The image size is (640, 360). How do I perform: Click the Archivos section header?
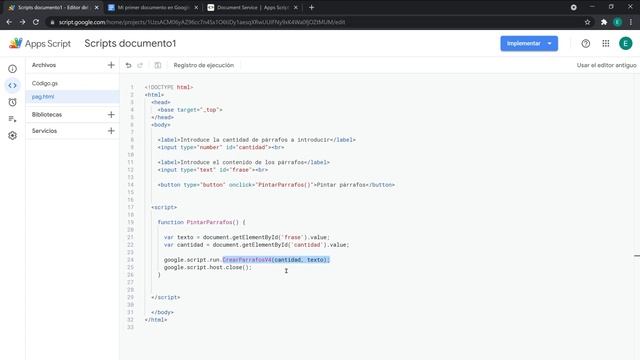44,65
